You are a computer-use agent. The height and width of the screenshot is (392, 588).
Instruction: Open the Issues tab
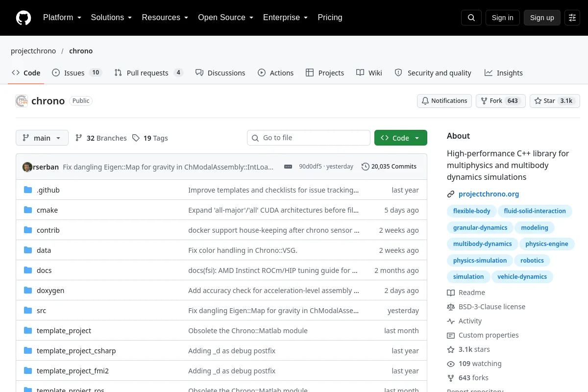click(x=76, y=73)
